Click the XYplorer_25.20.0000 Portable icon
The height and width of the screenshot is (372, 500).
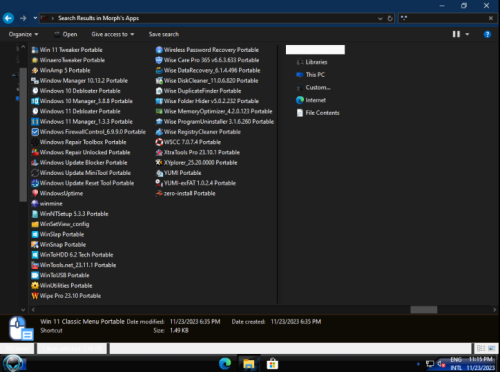tap(159, 163)
